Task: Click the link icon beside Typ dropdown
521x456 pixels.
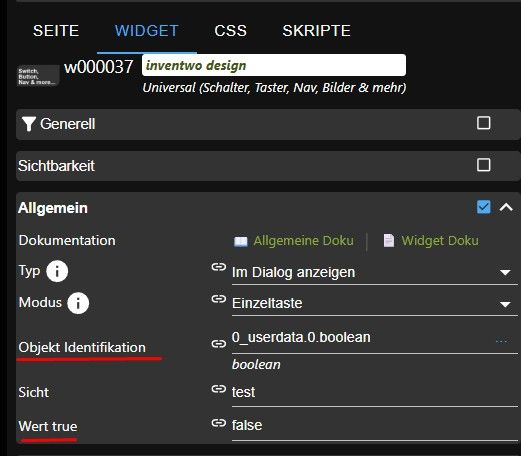Action: point(219,267)
